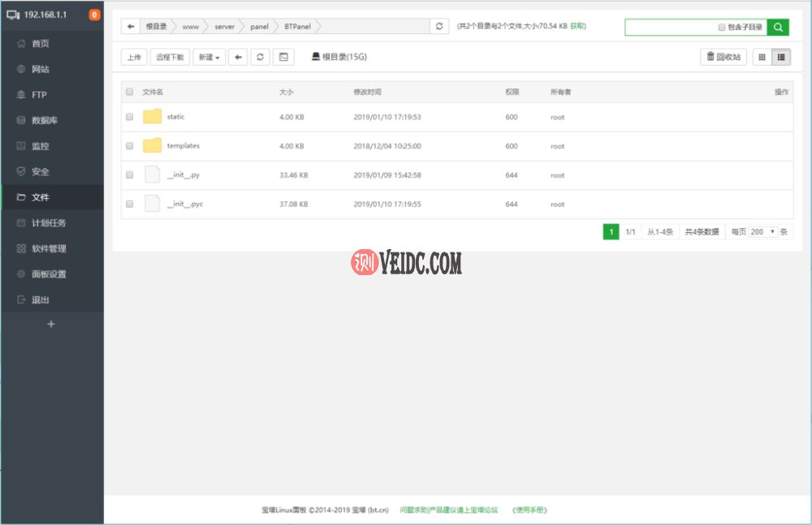Viewport: 812px width, 525px height.
Task: Check the 包含子目录 search option
Action: pos(721,27)
